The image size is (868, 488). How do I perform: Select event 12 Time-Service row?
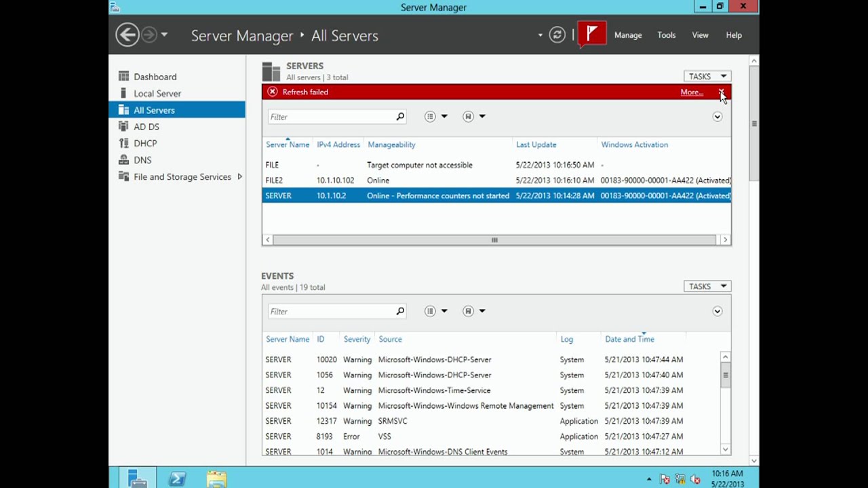[x=491, y=390]
